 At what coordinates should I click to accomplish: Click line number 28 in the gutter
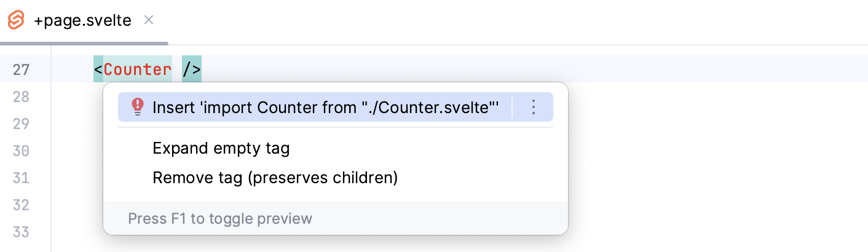(22, 96)
